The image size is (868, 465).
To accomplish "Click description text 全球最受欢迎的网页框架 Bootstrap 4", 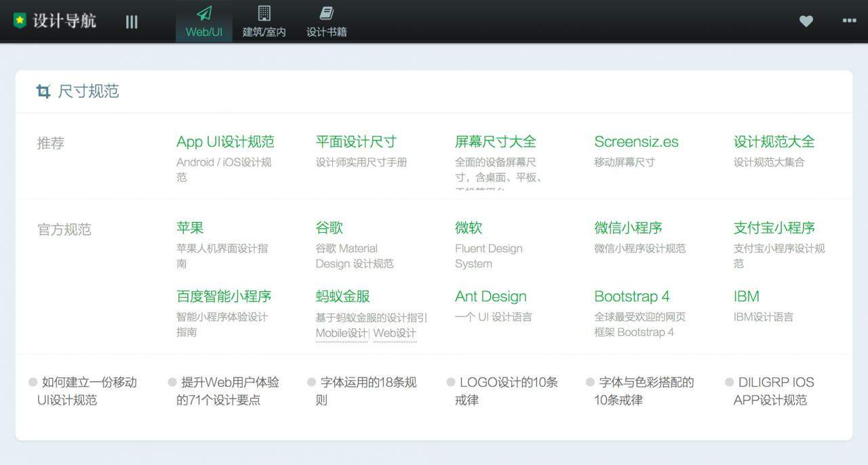I will (640, 324).
